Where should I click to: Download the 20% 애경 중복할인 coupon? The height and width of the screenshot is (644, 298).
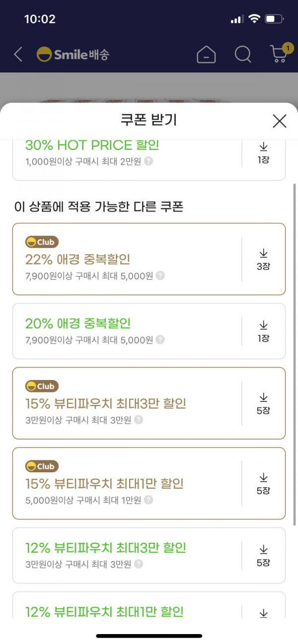click(x=263, y=331)
